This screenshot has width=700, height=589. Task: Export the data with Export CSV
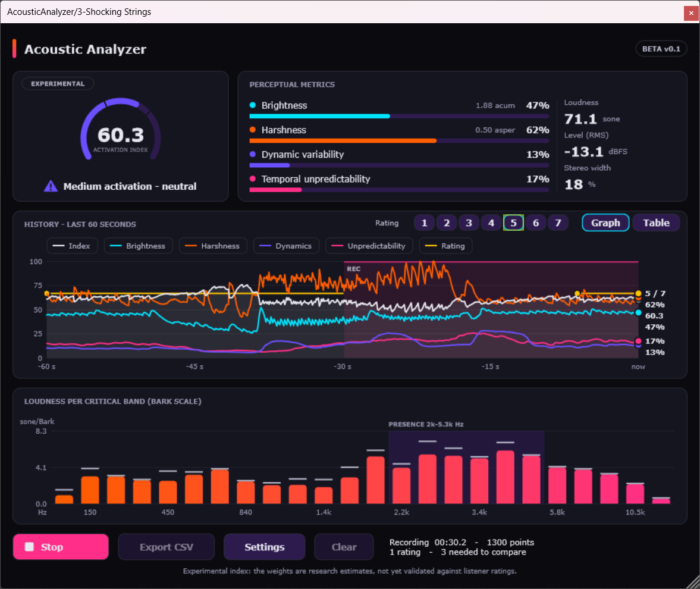click(166, 547)
